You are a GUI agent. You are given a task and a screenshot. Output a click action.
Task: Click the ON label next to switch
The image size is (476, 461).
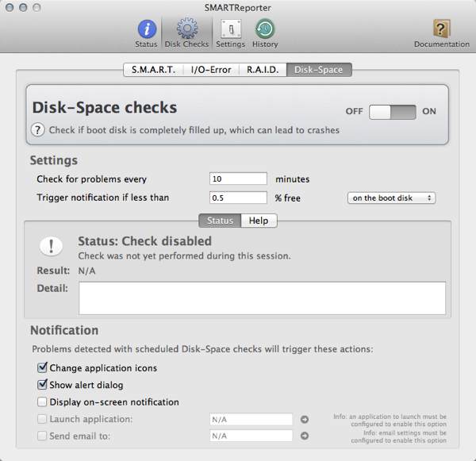(x=429, y=111)
